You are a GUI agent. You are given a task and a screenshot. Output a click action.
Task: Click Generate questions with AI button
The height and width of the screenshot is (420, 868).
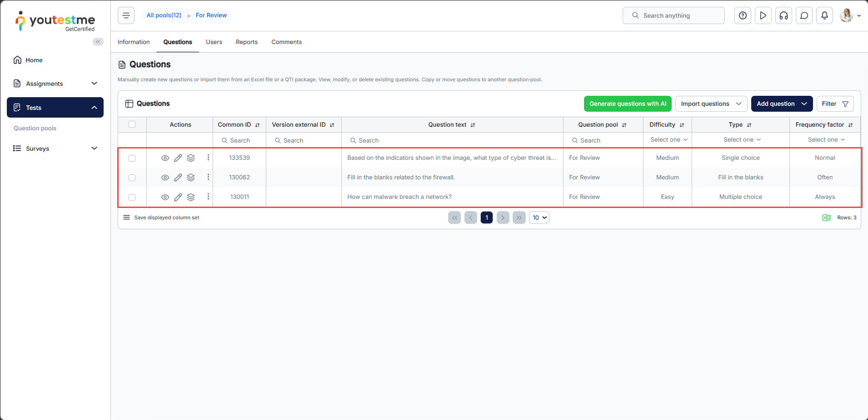[627, 104]
